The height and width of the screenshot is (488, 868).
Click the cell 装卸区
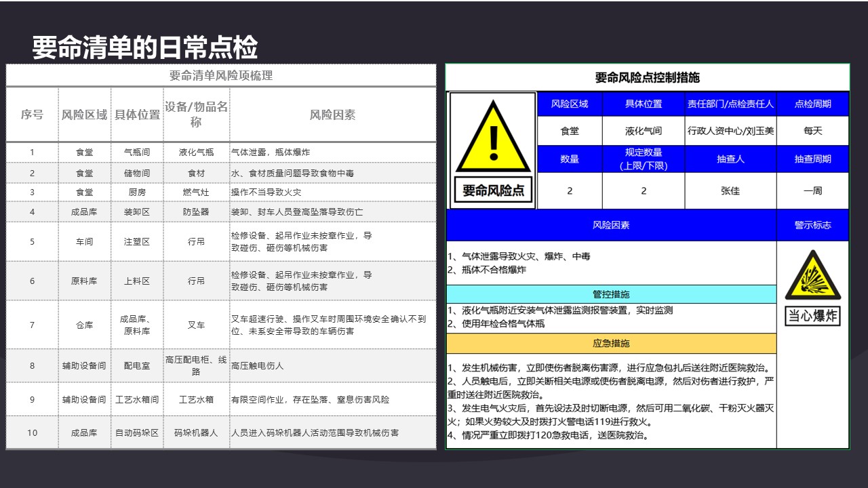[137, 212]
